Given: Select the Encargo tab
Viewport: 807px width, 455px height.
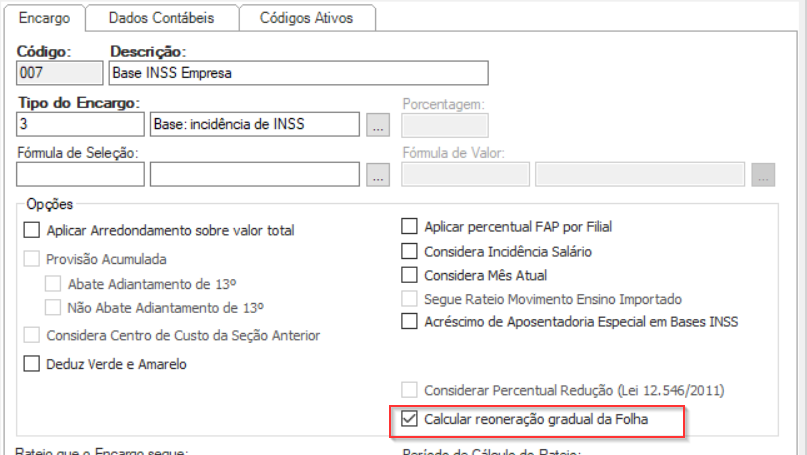Looking at the screenshot, I should (x=43, y=18).
